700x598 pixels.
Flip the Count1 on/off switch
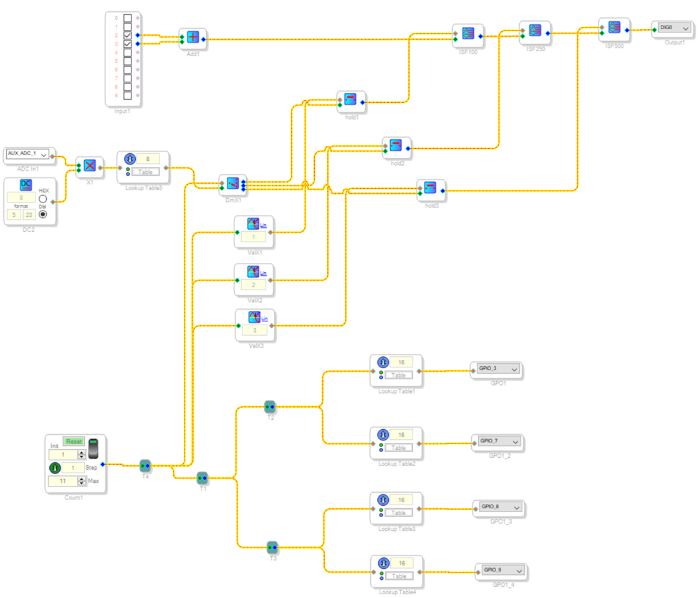(93, 449)
